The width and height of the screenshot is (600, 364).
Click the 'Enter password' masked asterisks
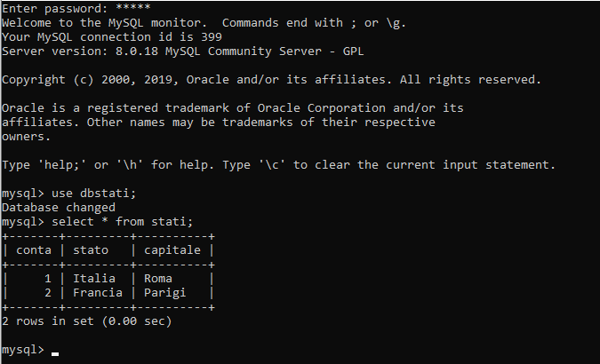coord(133,7)
